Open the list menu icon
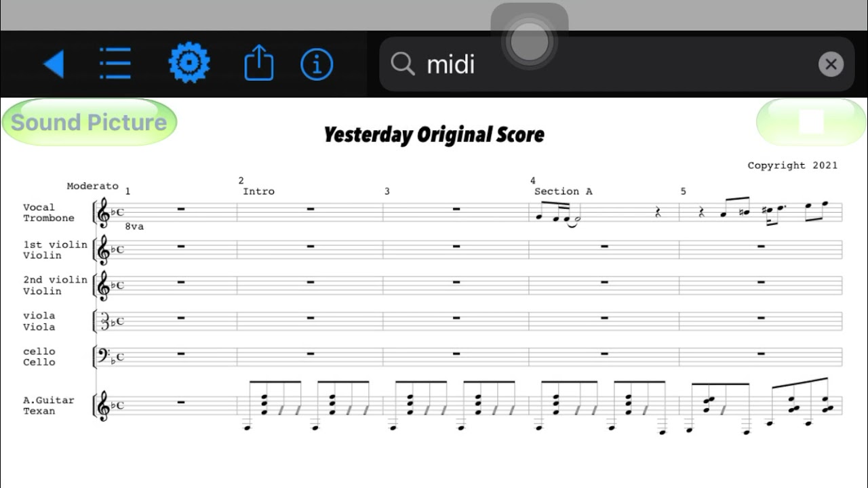Image resolution: width=868 pixels, height=488 pixels. tap(115, 64)
